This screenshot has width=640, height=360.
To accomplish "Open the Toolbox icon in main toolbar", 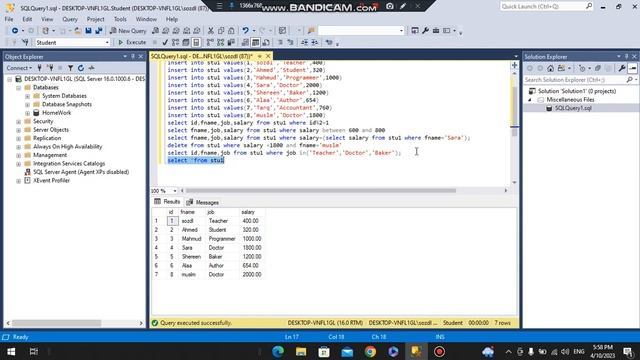I will point(436,31).
